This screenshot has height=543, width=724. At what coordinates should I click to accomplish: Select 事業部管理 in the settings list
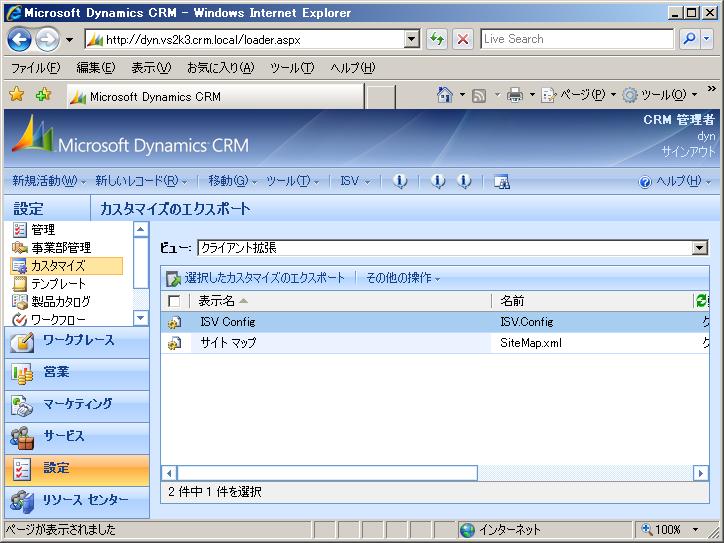[61, 248]
